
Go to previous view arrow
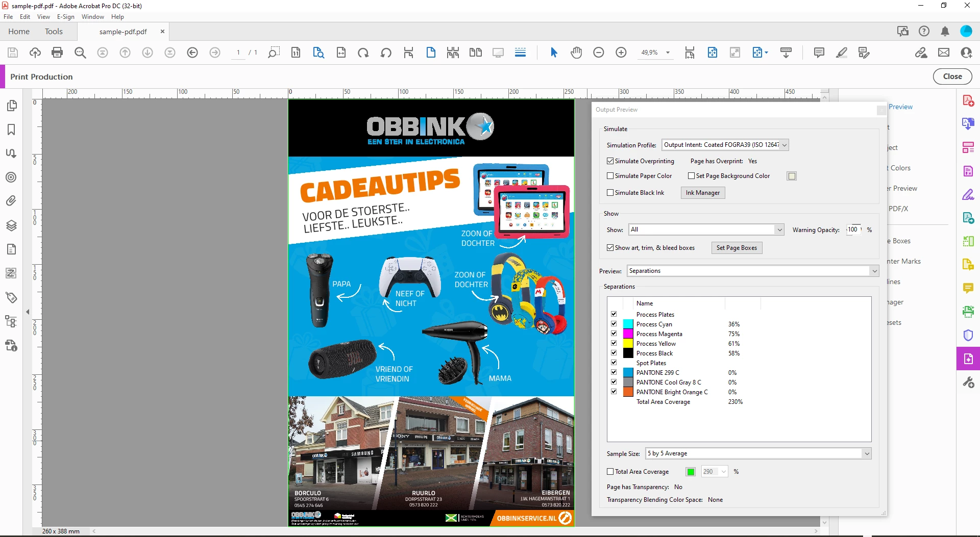pos(192,53)
